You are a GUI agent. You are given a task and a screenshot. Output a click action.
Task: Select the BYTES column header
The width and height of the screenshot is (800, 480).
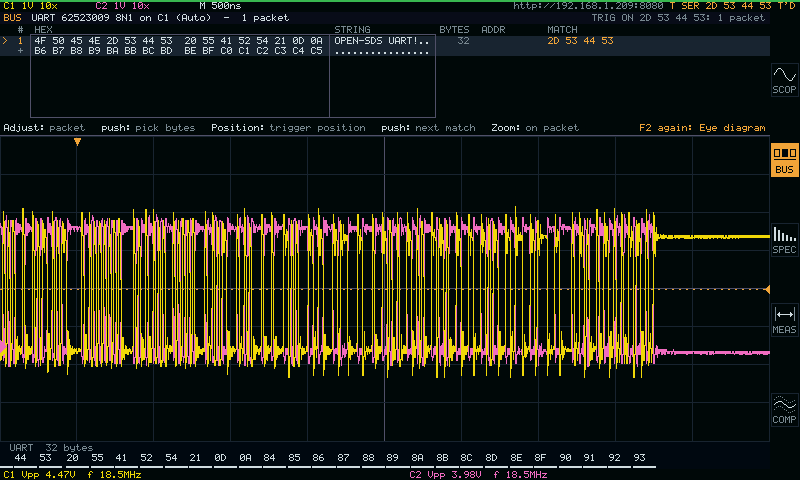click(x=454, y=30)
